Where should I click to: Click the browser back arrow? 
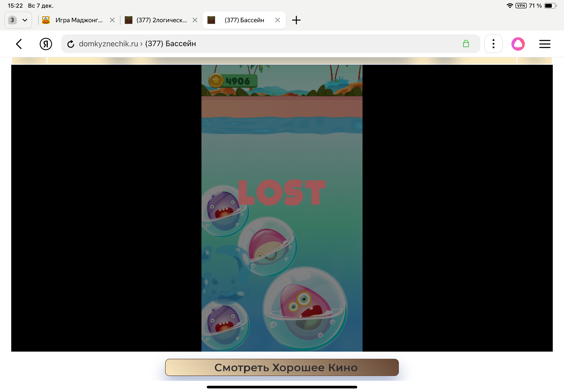click(x=19, y=44)
